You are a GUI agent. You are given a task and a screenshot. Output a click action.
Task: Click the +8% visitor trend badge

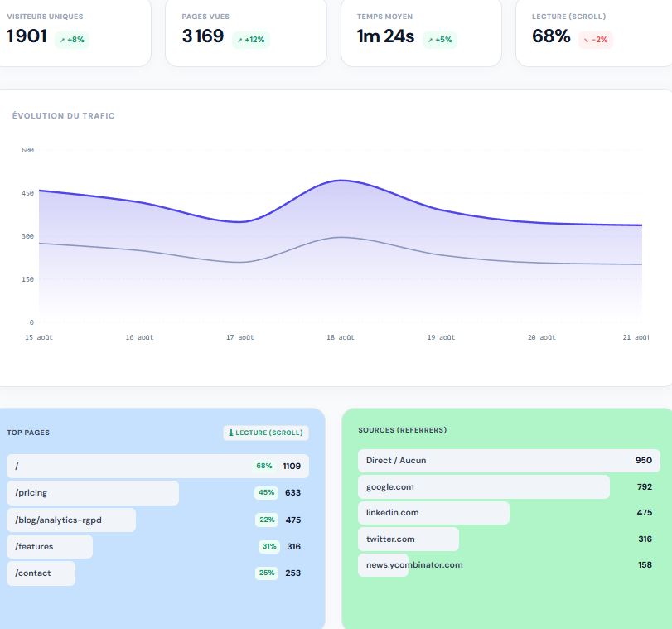tap(72, 40)
